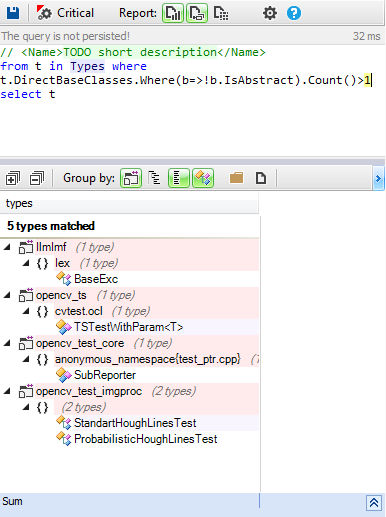Collapse the llmlmf assembly node

tap(7, 247)
